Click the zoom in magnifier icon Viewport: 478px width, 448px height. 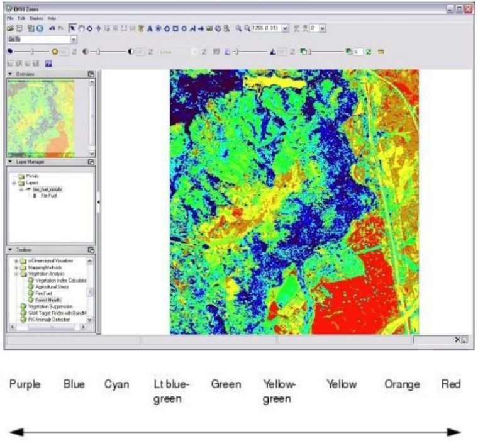[x=239, y=28]
